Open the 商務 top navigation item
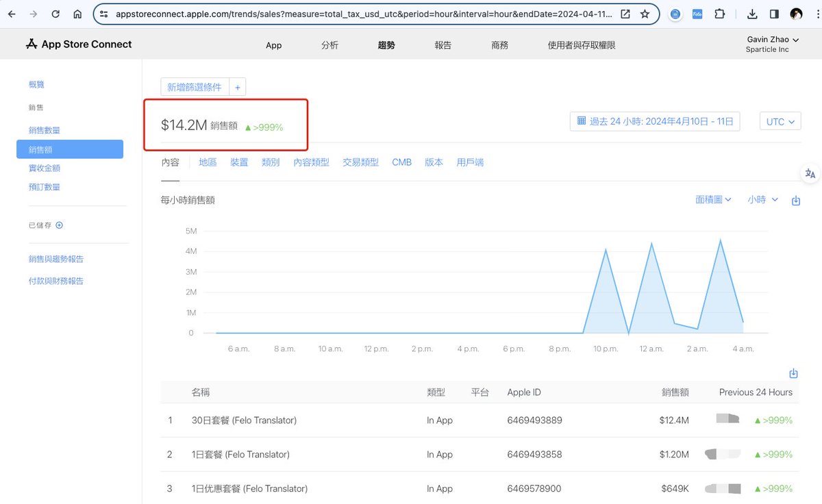Viewport: 822px width, 504px height. click(500, 45)
